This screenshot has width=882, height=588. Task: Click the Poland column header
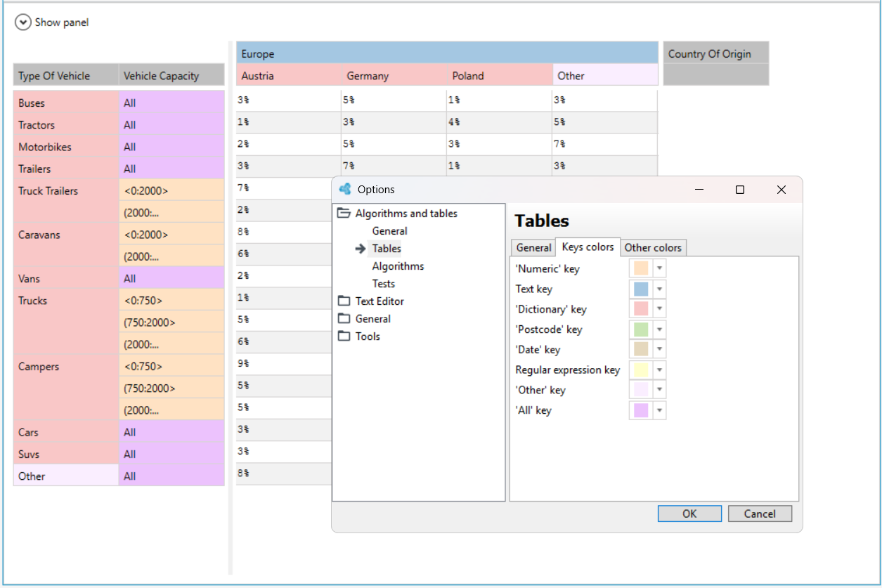(x=499, y=75)
